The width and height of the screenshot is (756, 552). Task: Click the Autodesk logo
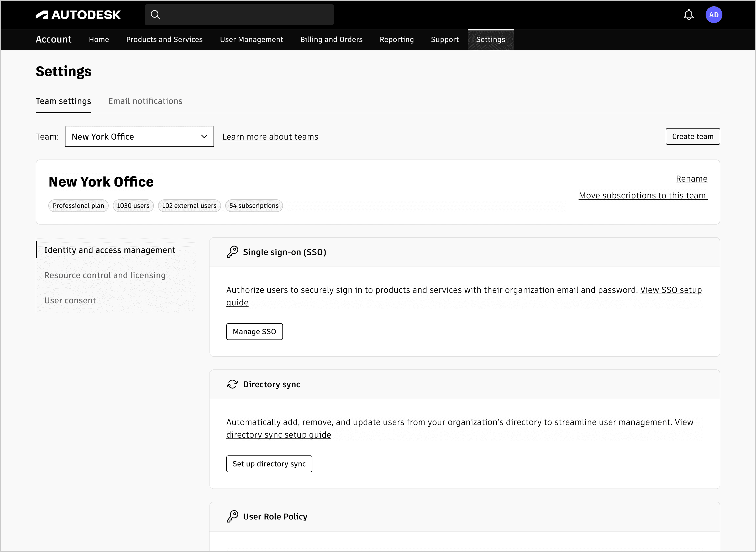[x=78, y=15]
